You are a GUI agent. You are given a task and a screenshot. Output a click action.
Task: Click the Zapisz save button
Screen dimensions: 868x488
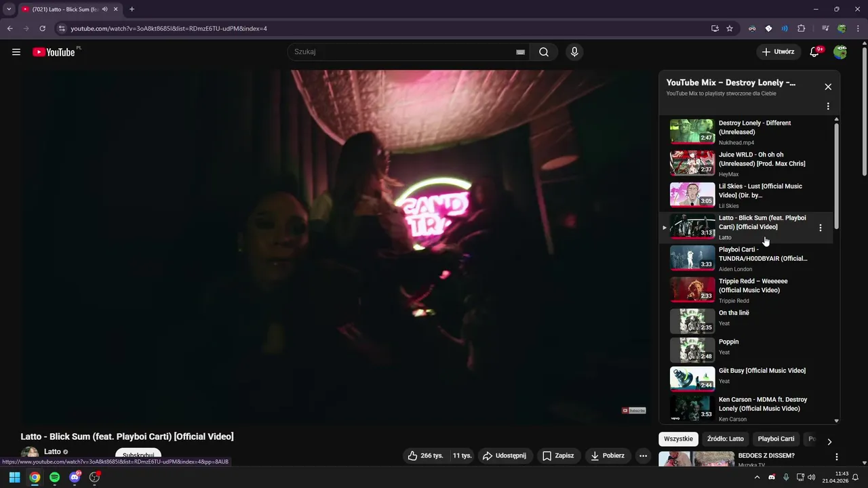coord(558,455)
